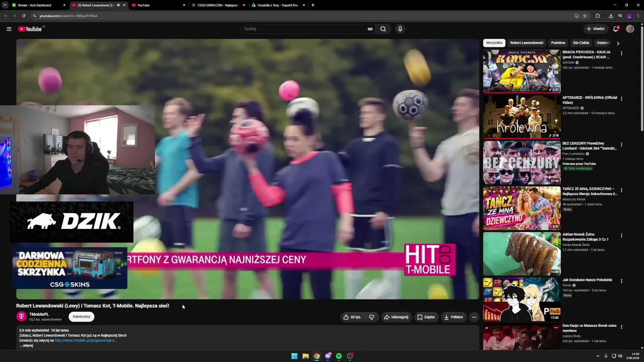Reload the page in the browser
This screenshot has height=362, width=644.
point(24,16)
